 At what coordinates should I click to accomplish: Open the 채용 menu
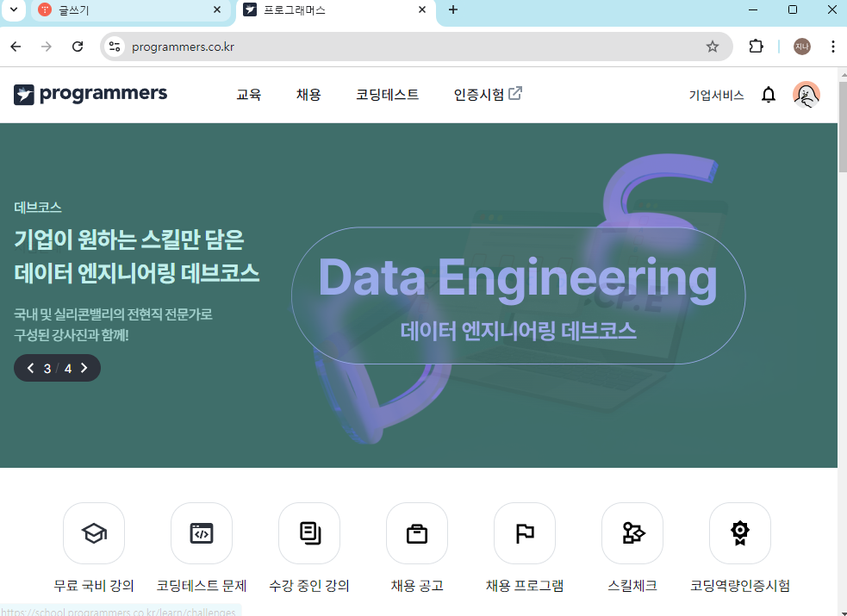coord(308,95)
